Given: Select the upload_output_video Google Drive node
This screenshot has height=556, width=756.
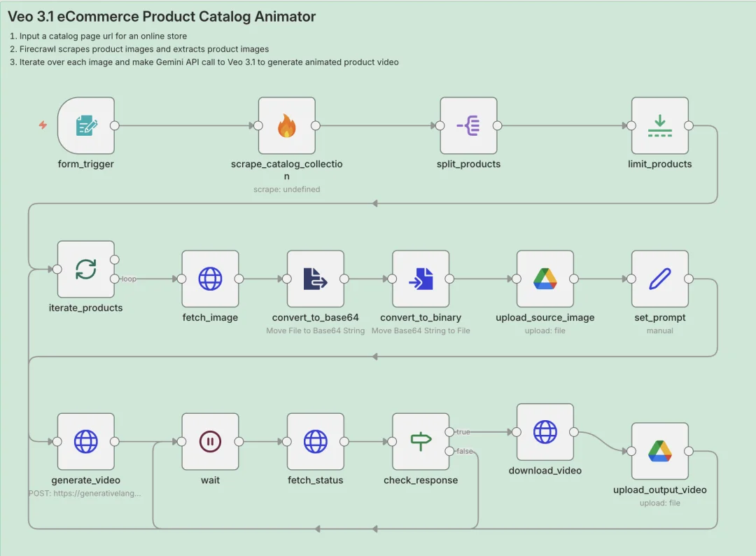Looking at the screenshot, I should tap(659, 451).
